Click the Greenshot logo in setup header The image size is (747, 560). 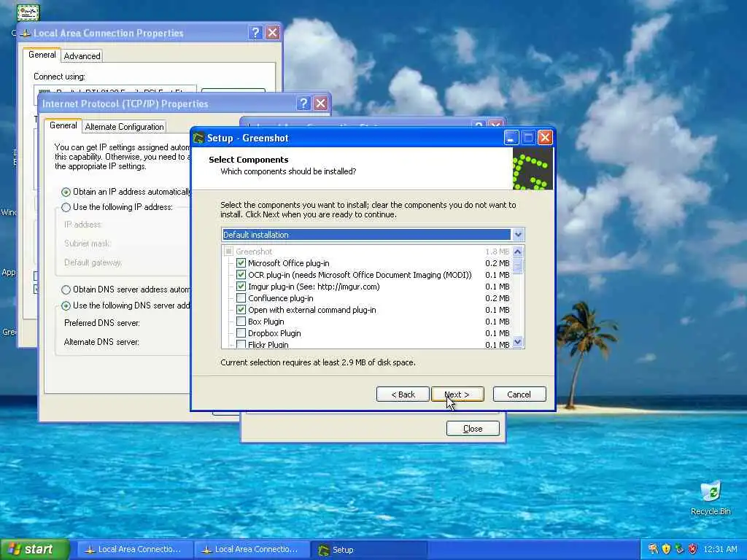point(533,168)
